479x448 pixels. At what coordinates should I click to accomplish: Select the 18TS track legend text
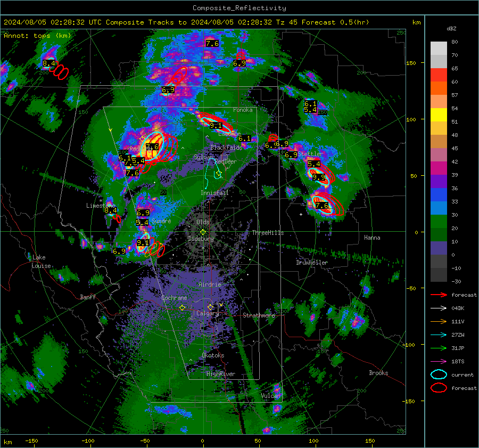(458, 362)
